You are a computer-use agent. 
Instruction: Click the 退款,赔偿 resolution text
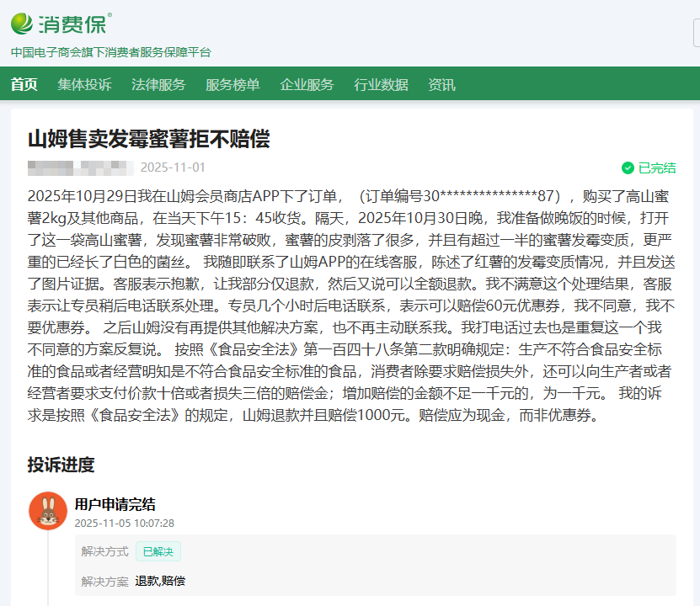tap(160, 581)
